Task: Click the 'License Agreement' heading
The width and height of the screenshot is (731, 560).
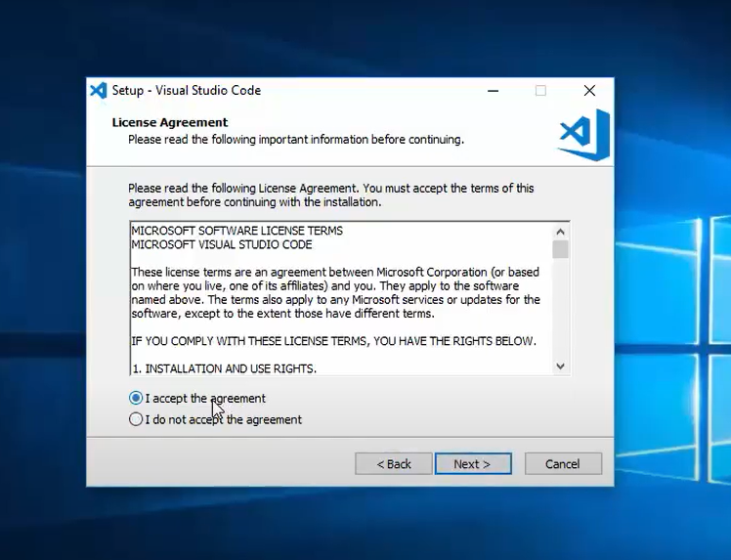Action: pos(170,122)
